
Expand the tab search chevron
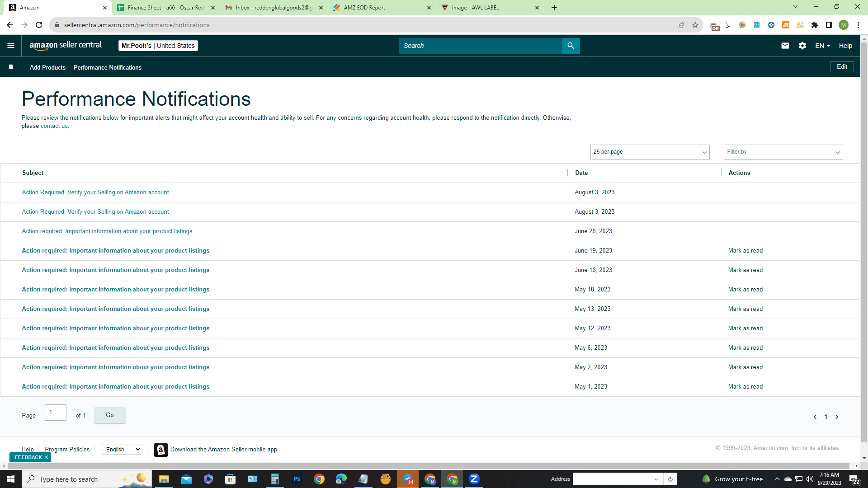795,7
